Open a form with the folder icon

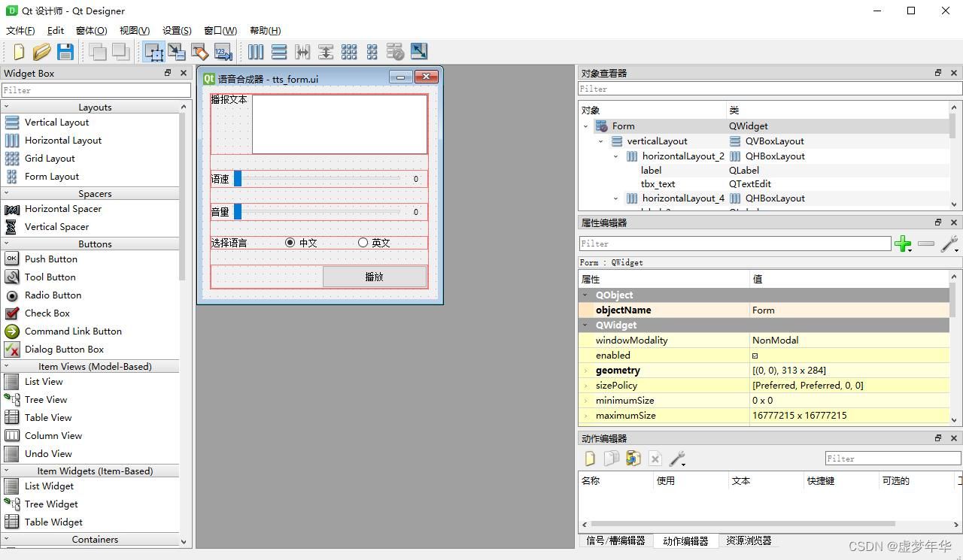point(42,52)
